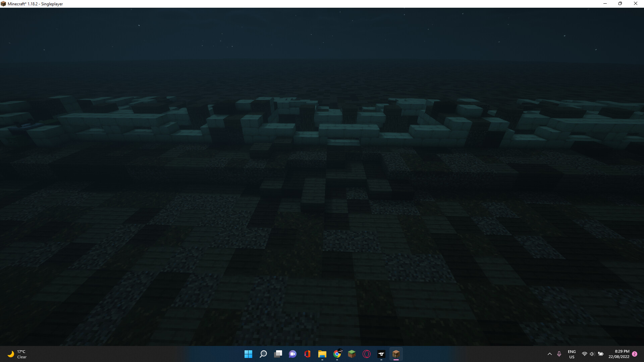Open the Forge anvil application

coord(381,354)
